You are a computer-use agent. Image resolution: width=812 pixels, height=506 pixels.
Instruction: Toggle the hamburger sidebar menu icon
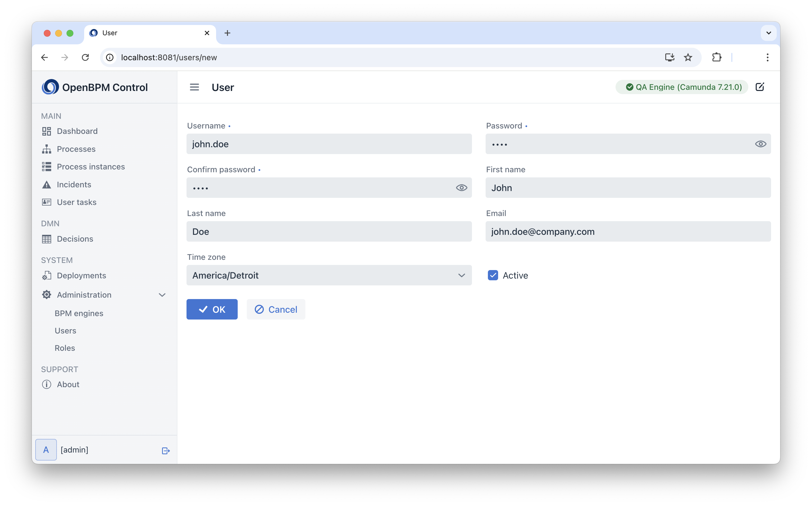point(194,87)
